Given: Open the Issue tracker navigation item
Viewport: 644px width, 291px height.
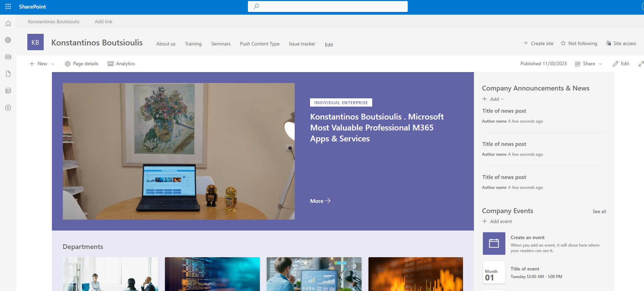Looking at the screenshot, I should (302, 44).
